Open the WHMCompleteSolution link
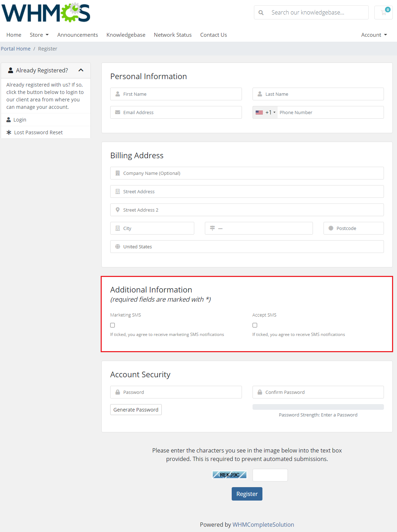 [x=263, y=525]
